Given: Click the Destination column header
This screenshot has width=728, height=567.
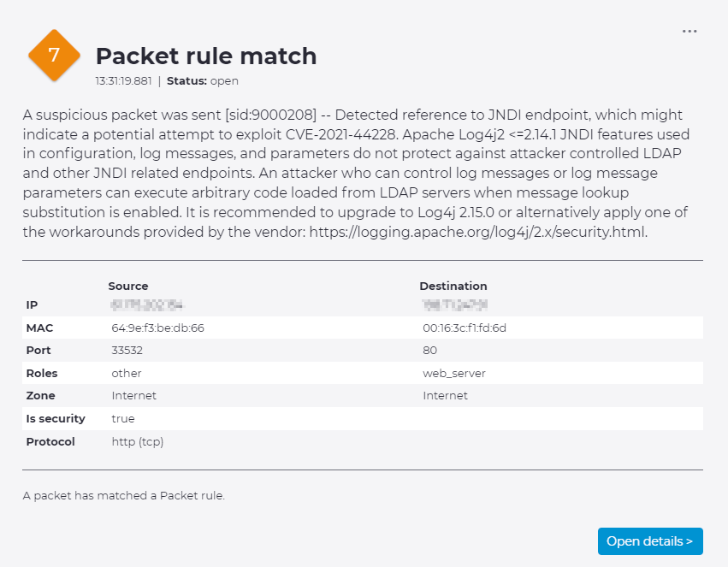Looking at the screenshot, I should click(x=453, y=286).
